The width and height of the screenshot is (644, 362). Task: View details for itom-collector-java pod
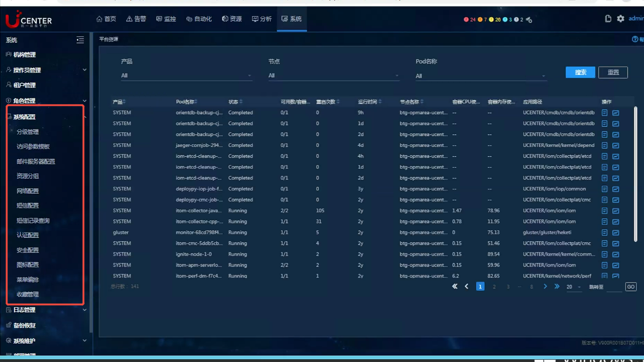pyautogui.click(x=604, y=211)
